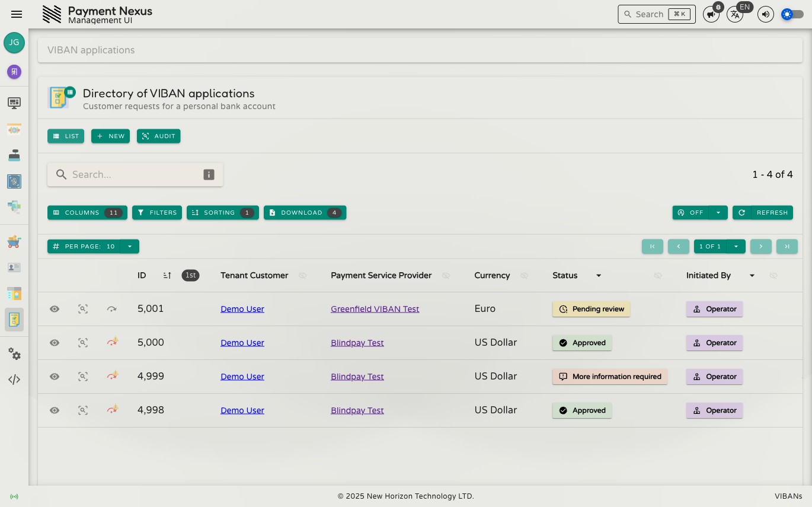Open the 1 OF 1 page dropdown
Image resolution: width=812 pixels, height=507 pixels.
736,246
